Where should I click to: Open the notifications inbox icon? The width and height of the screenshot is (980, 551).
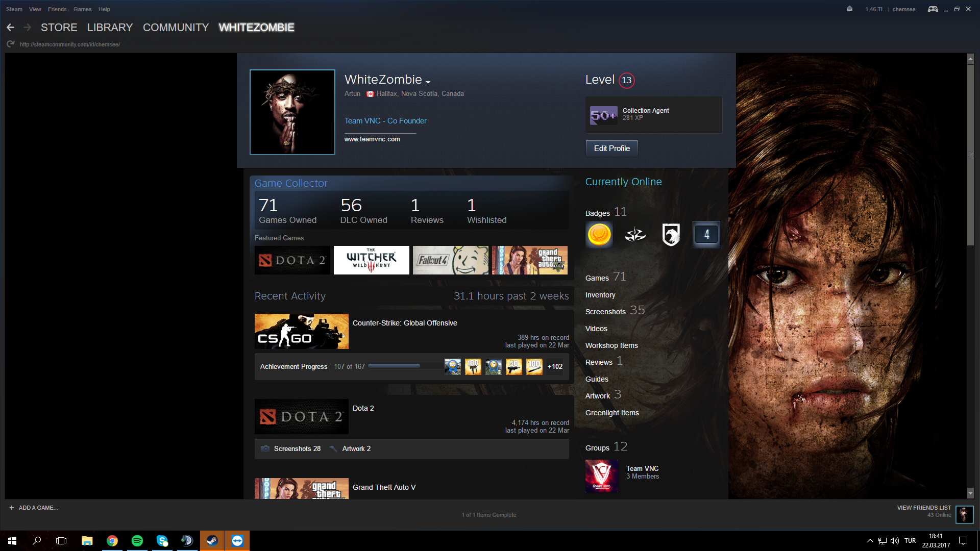(849, 9)
